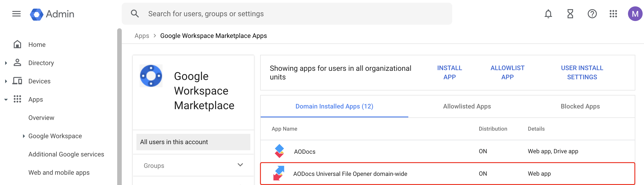Click the App Name column header
The image size is (644, 185).
[284, 129]
